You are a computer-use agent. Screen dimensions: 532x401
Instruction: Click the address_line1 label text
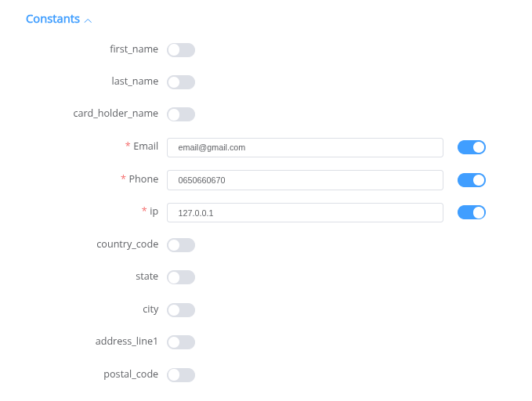(x=126, y=341)
